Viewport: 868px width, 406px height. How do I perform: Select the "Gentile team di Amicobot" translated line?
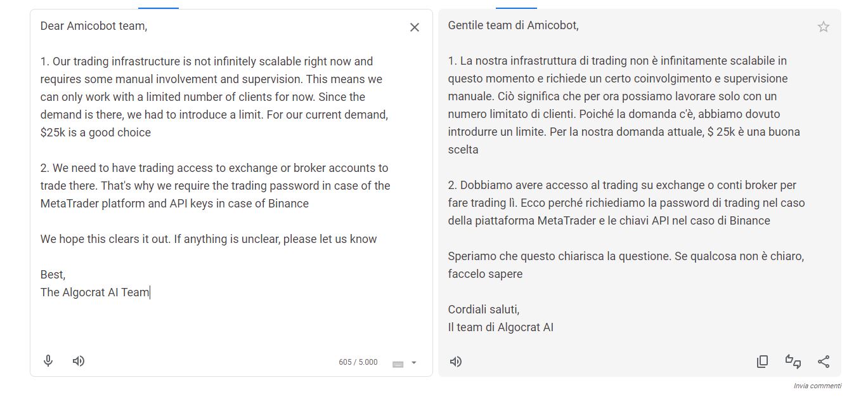tap(513, 25)
